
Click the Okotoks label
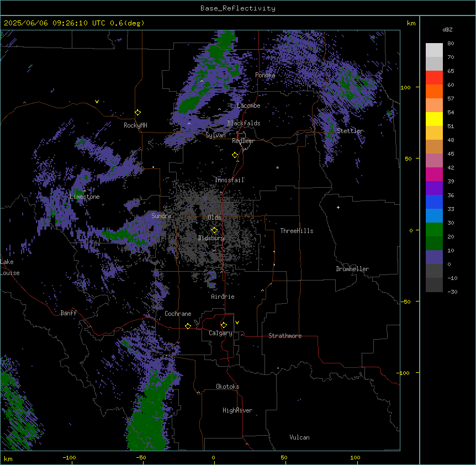[228, 387]
